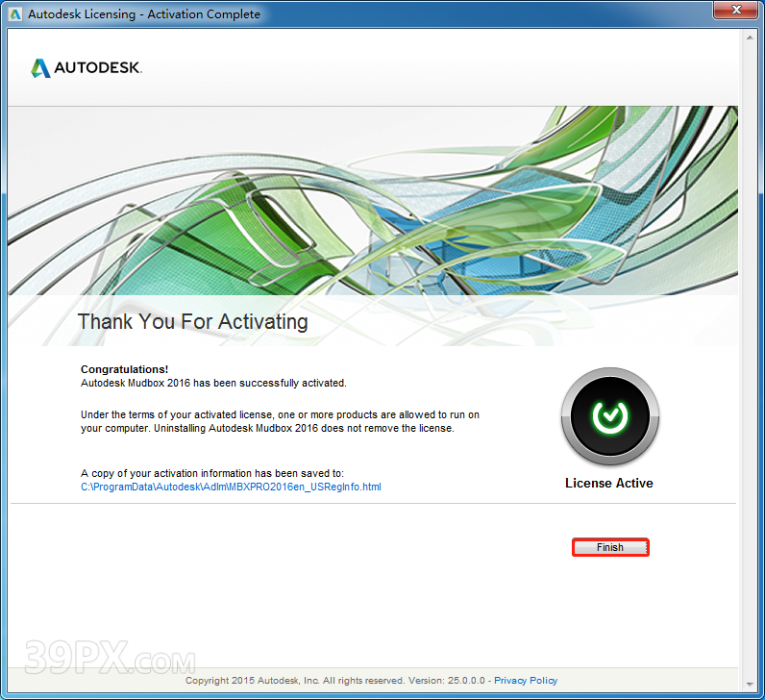The height and width of the screenshot is (700, 765).
Task: Click the "License Active" status label
Action: click(x=608, y=484)
